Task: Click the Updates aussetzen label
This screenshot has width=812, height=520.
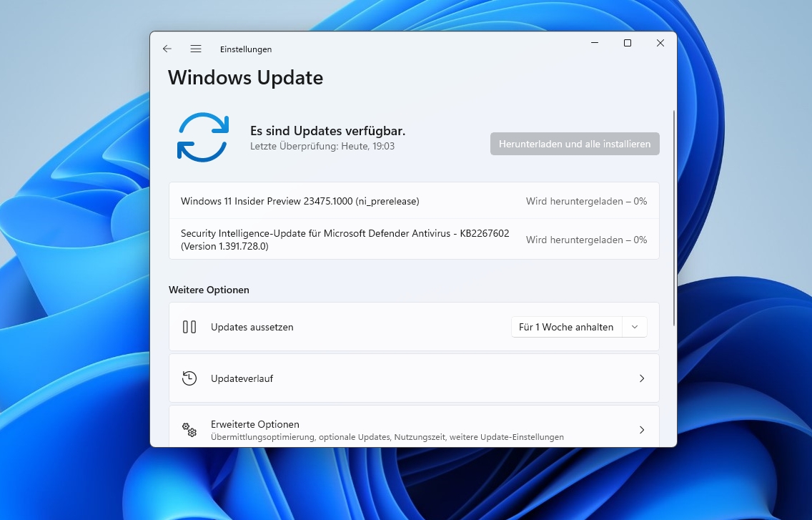Action: [x=252, y=327]
